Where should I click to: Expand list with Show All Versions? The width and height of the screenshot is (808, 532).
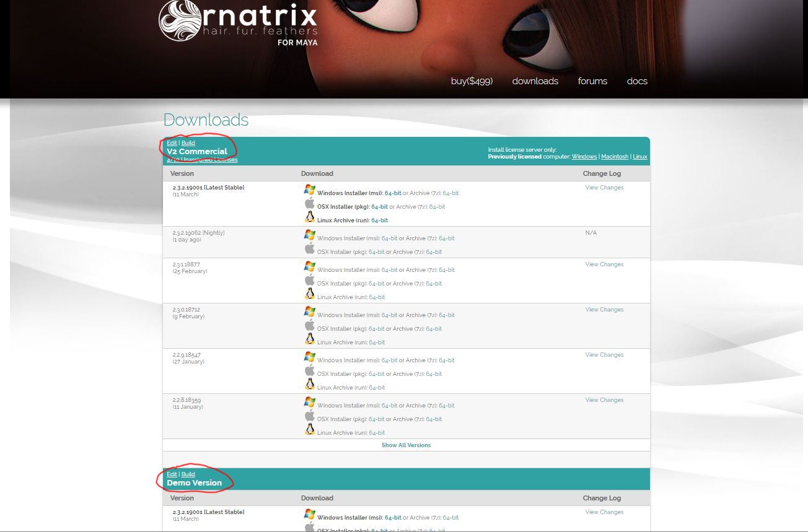pyautogui.click(x=406, y=445)
